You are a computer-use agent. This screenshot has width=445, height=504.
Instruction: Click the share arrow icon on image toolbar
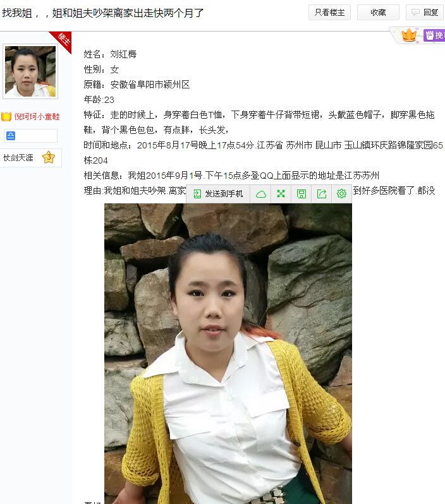pos(322,193)
